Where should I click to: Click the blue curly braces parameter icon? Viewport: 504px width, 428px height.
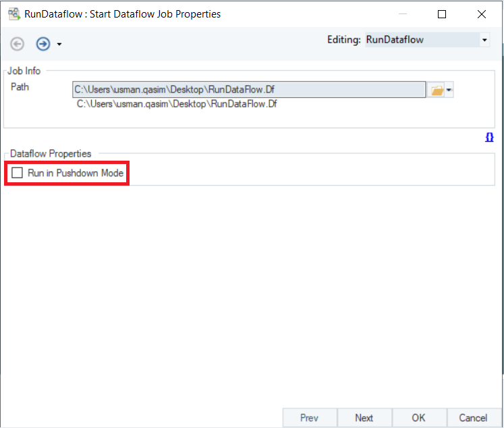pos(489,137)
